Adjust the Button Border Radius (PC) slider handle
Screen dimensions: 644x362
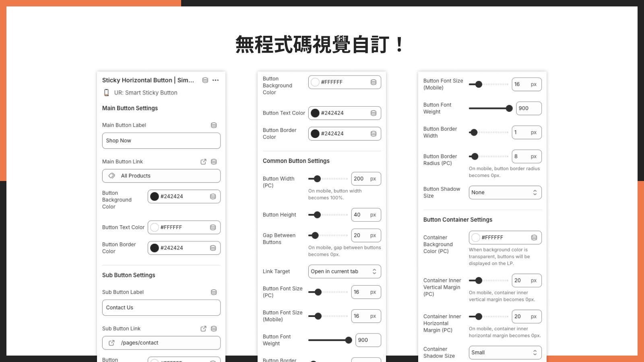point(475,156)
